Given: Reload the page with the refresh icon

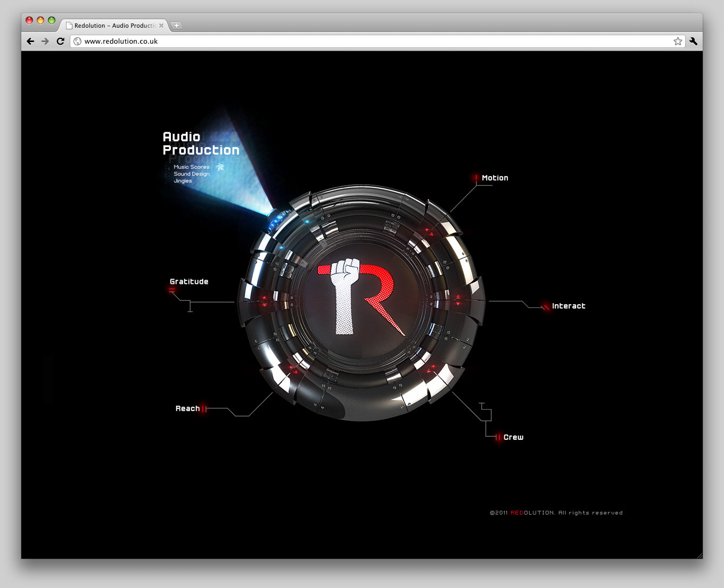Looking at the screenshot, I should click(x=60, y=41).
